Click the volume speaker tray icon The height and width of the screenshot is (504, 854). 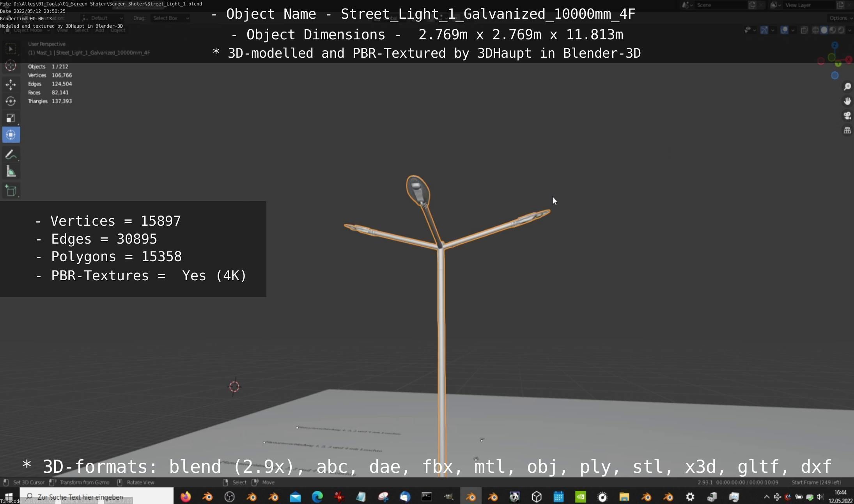coord(820,497)
